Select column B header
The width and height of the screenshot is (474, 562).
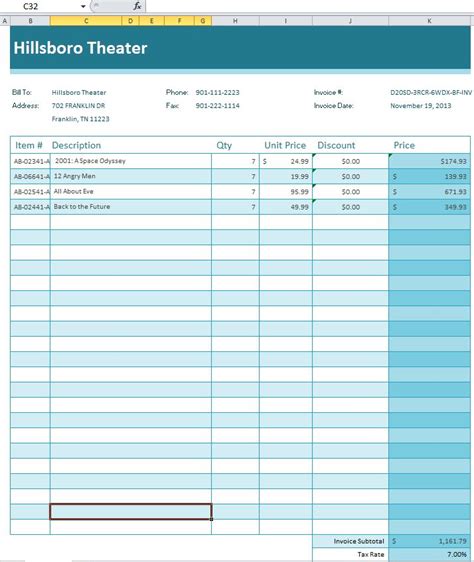click(x=30, y=21)
